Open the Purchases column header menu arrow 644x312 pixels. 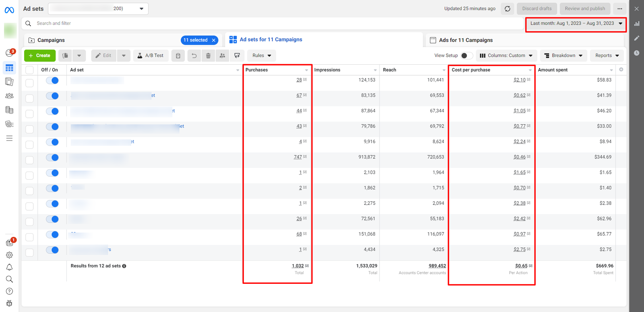coord(306,70)
